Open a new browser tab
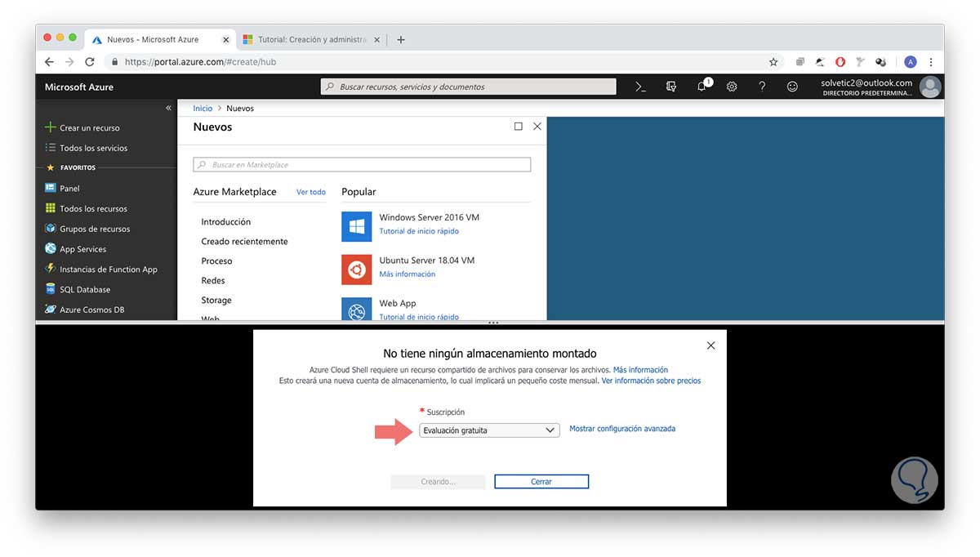This screenshot has height=557, width=980. [400, 39]
